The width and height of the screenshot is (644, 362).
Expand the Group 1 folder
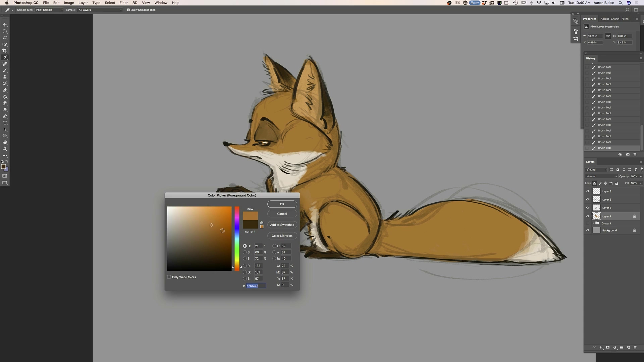pos(593,223)
